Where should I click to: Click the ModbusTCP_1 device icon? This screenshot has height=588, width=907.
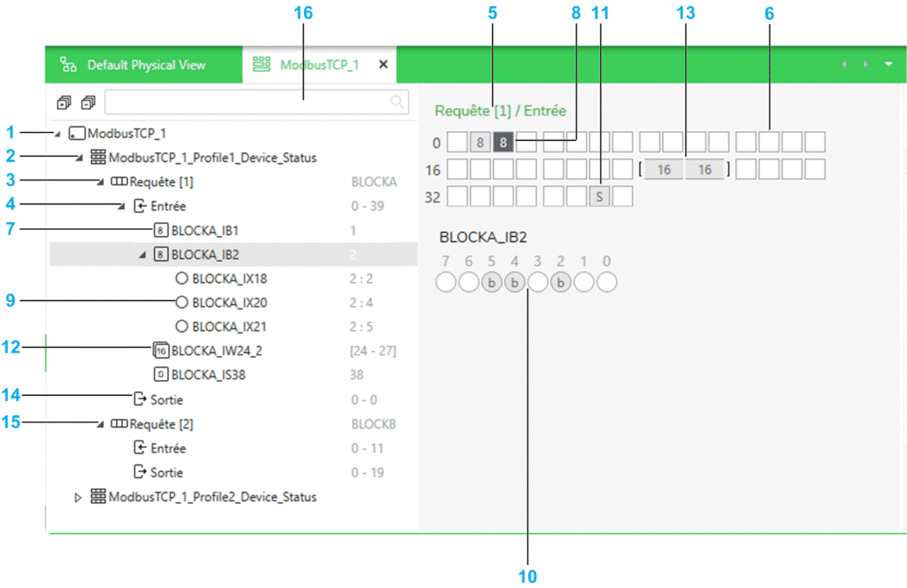pyautogui.click(x=76, y=134)
